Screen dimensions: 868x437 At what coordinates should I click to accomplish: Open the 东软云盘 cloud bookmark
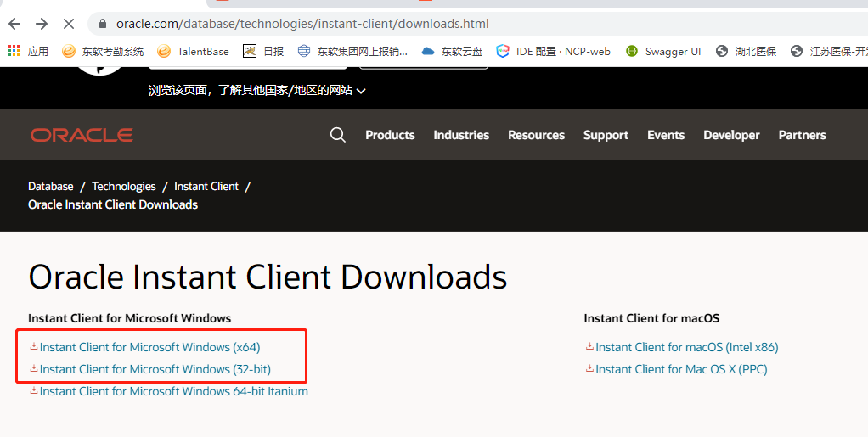coord(452,52)
